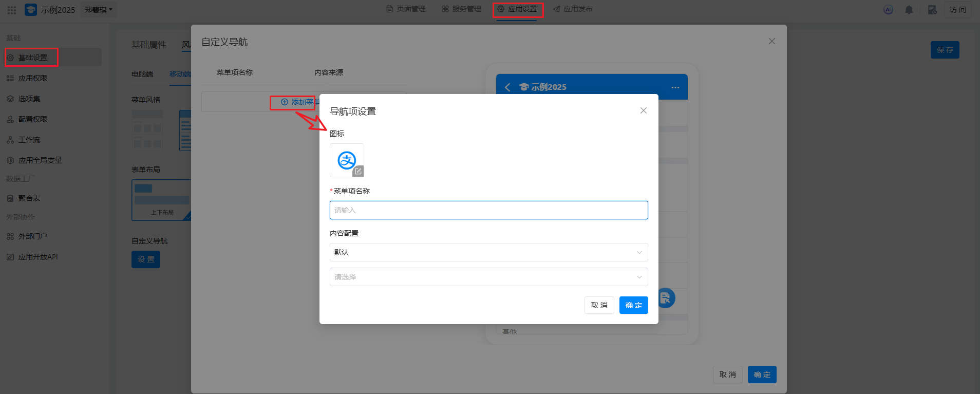Click 确定 in 导航项设置 dialog
Screen dimensions: 980x394
tap(633, 305)
